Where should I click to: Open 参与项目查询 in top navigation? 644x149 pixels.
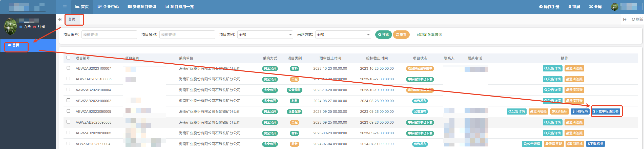pyautogui.click(x=142, y=7)
